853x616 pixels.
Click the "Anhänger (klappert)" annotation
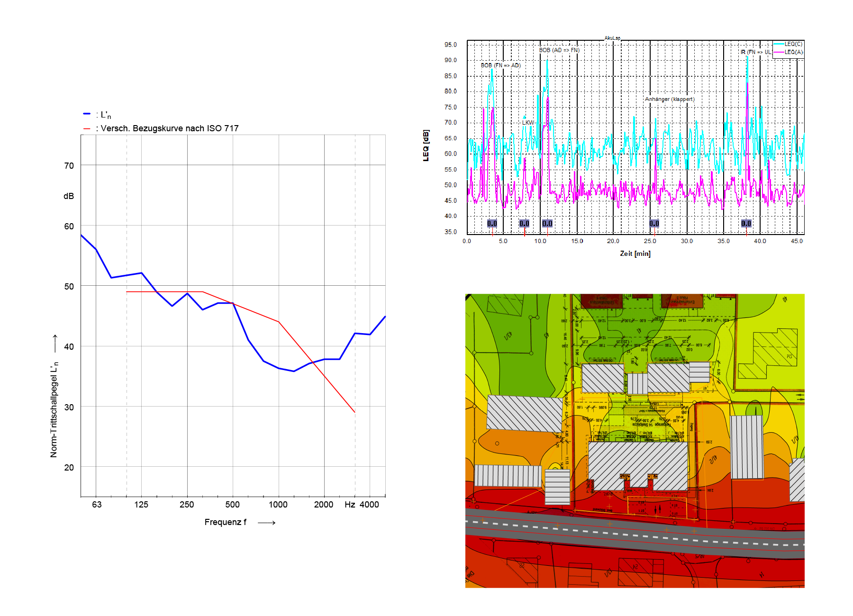669,99
